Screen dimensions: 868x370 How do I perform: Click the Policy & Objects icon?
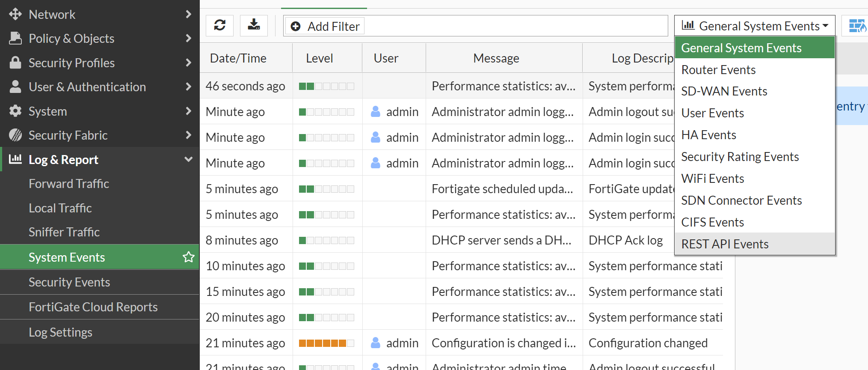click(x=15, y=38)
